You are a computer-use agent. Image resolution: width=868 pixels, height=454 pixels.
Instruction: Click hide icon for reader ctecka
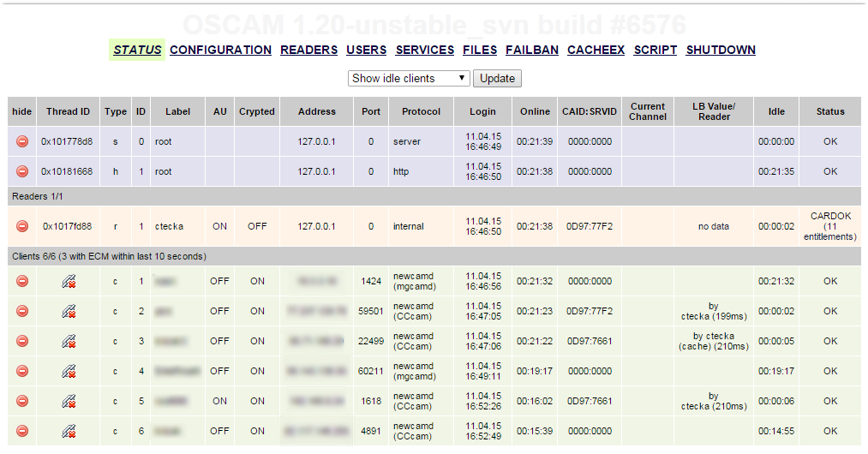coord(22,226)
